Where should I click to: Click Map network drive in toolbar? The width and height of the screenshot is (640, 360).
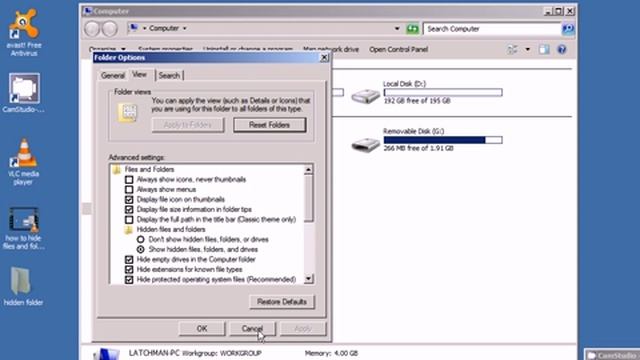coord(331,50)
